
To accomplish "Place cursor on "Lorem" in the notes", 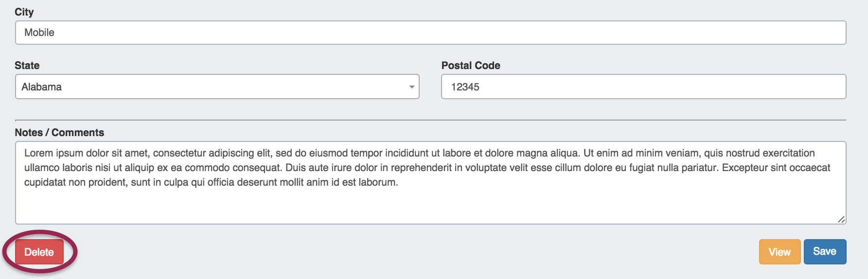I will pyautogui.click(x=38, y=153).
